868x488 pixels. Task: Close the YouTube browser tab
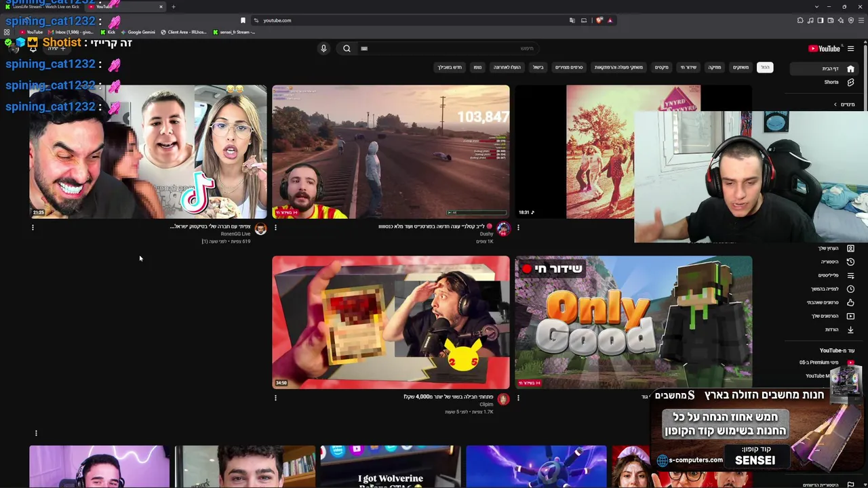[x=161, y=7]
